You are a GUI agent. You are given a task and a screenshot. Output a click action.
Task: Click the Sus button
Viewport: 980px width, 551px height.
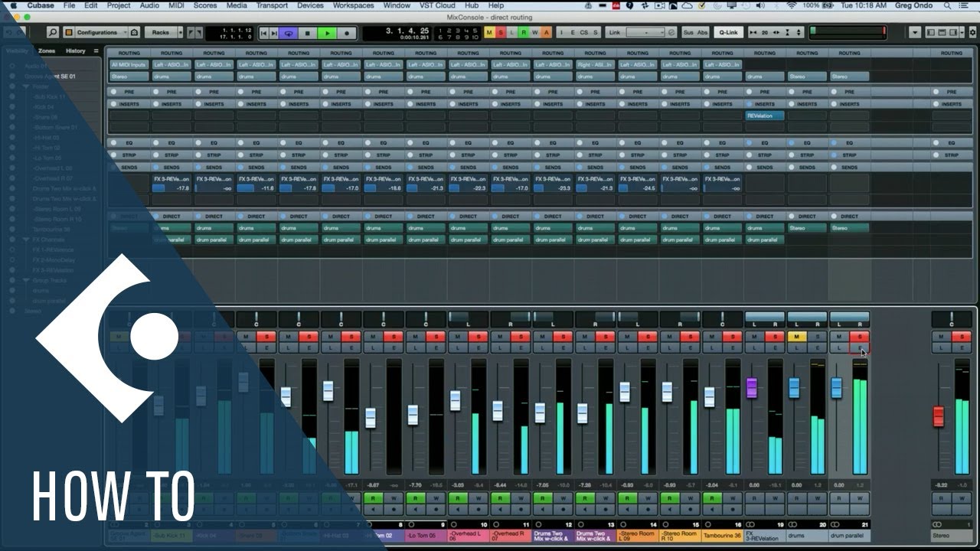(x=688, y=33)
